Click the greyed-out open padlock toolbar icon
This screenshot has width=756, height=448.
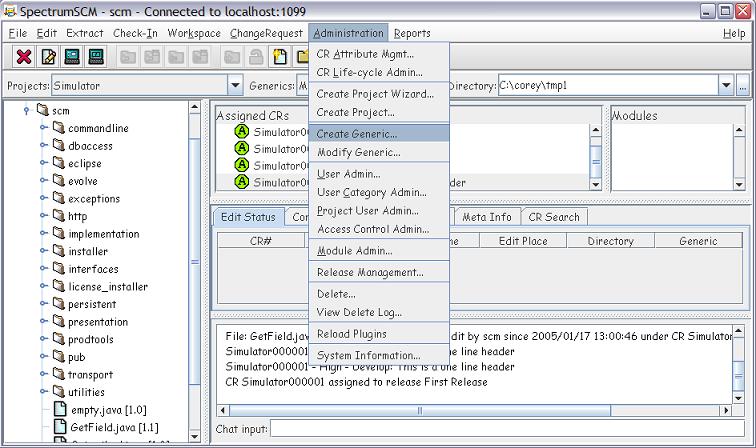click(256, 56)
